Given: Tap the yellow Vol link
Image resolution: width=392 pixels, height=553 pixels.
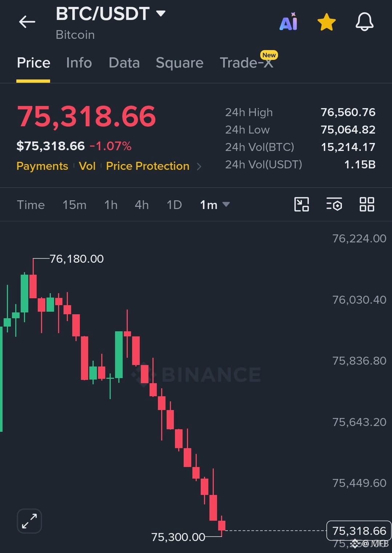Looking at the screenshot, I should (x=87, y=166).
